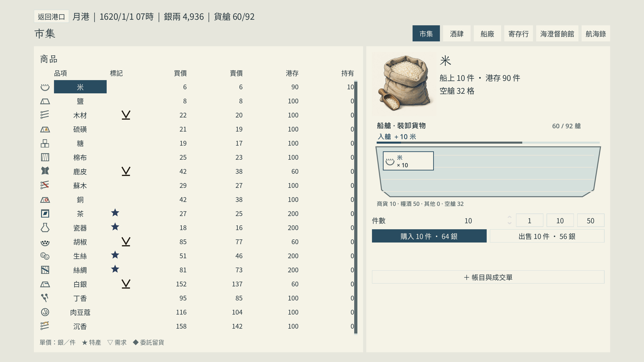Click the sulfur icon beside 硫磺
The height and width of the screenshot is (362, 644).
45,129
